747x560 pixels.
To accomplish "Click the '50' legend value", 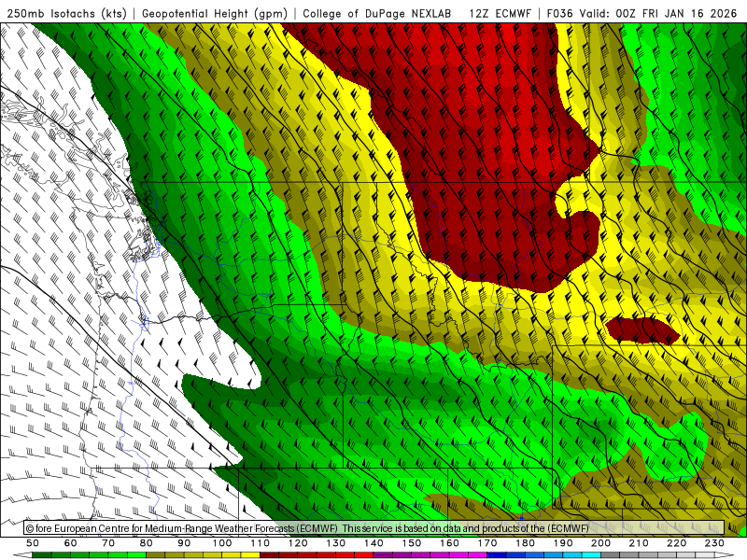I will pos(33,543).
